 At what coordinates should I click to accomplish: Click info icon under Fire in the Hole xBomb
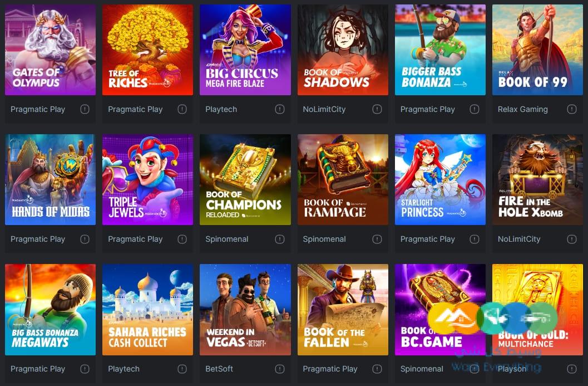(572, 239)
